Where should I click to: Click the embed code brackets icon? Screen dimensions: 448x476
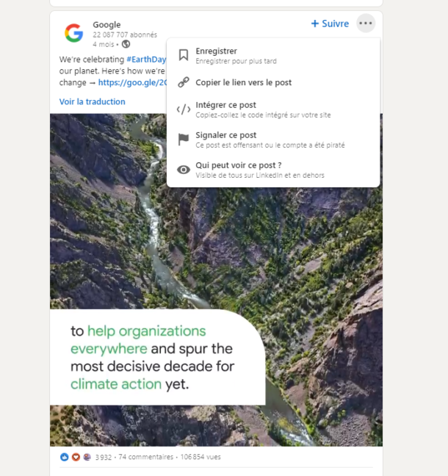(x=184, y=109)
